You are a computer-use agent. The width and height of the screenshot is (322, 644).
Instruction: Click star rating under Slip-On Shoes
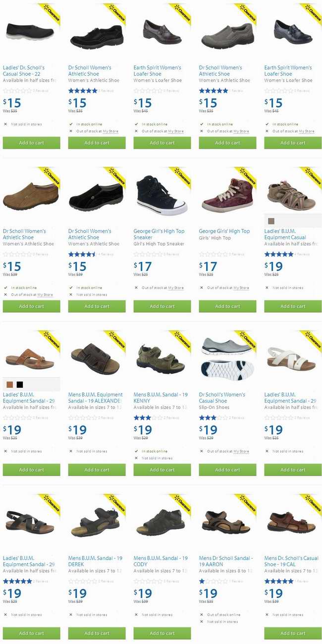(x=213, y=418)
